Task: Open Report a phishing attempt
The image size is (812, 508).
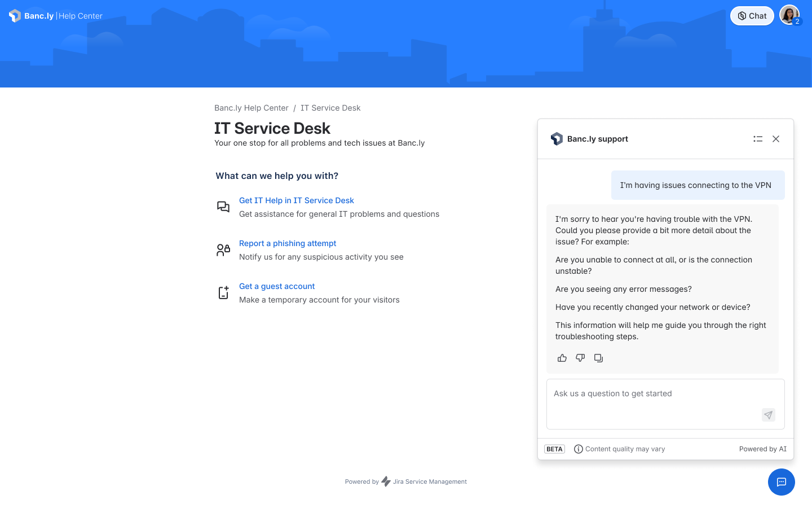Action: tap(288, 243)
